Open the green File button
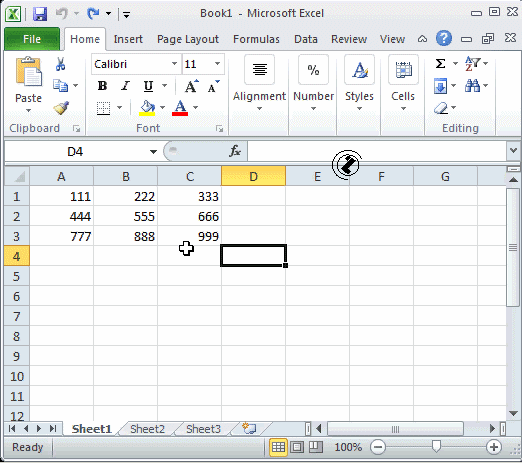522x463 pixels. 32,39
